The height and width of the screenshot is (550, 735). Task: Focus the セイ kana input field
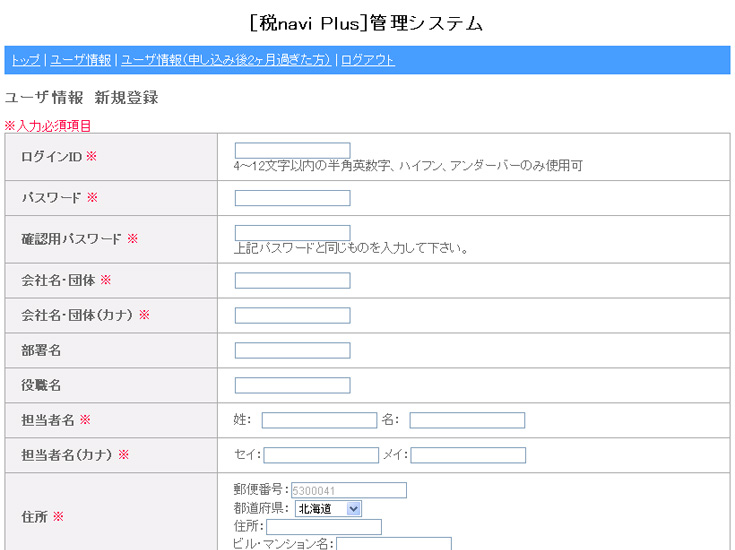[x=321, y=455]
